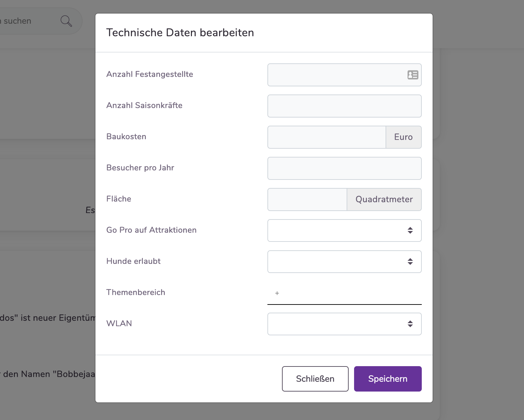Click the search magnifier icon
Screen dimensions: 524x420
pos(66,21)
